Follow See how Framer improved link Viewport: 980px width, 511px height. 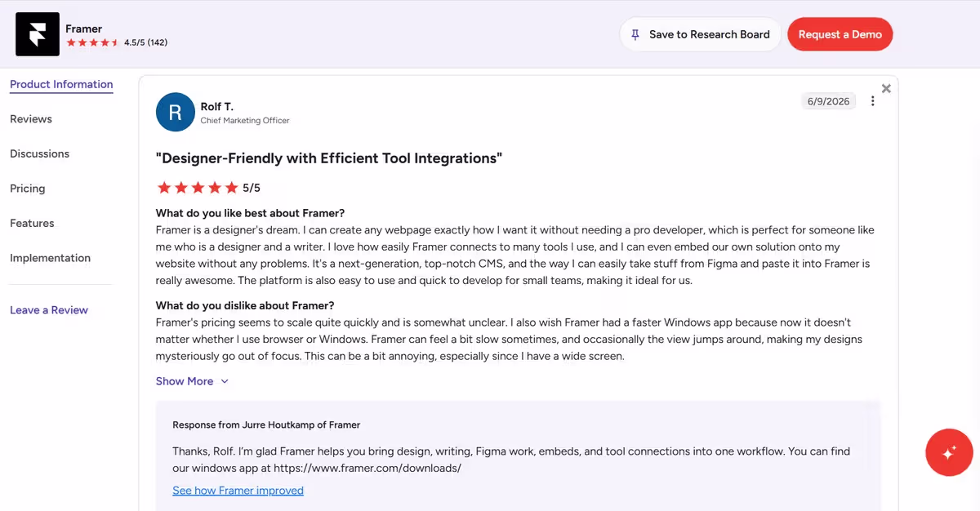238,491
